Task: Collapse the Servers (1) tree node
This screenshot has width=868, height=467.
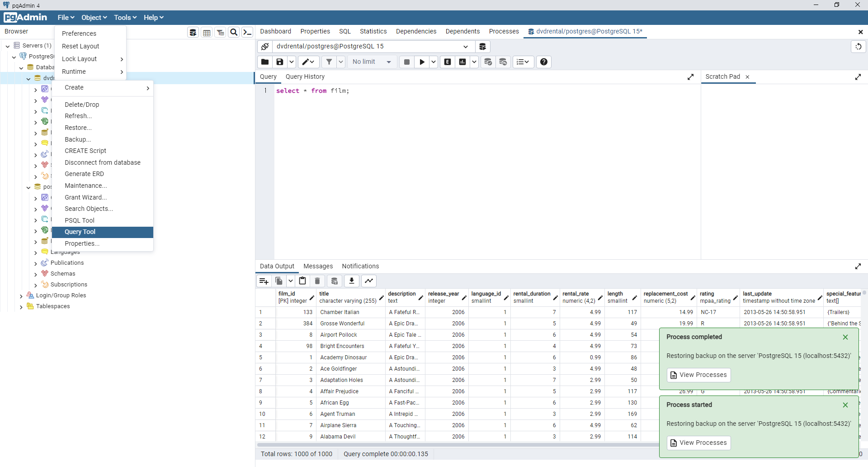Action: click(x=8, y=46)
